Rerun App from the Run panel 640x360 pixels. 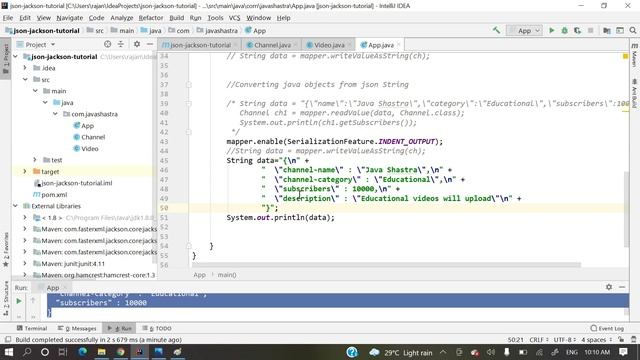[x=19, y=301]
